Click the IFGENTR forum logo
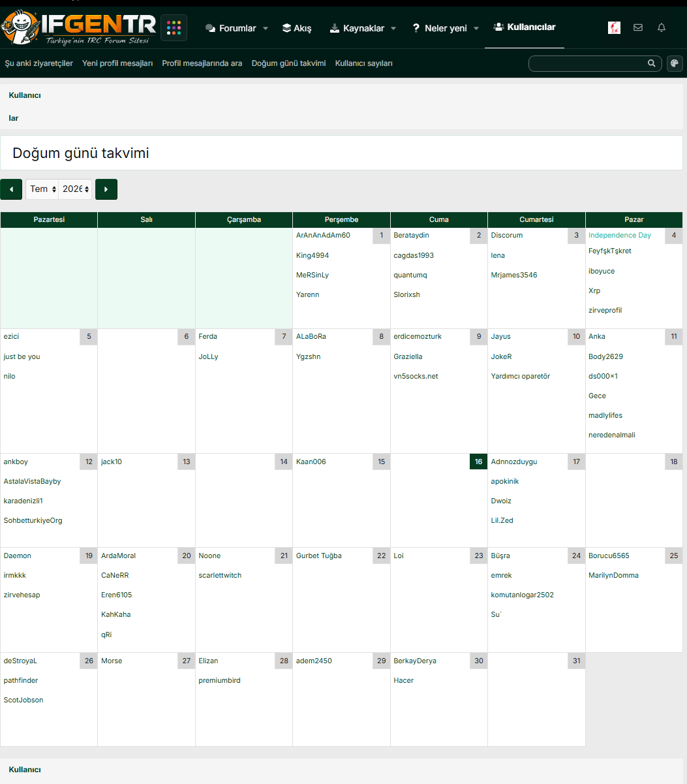Screen dimensions: 687x784 [x=78, y=27]
